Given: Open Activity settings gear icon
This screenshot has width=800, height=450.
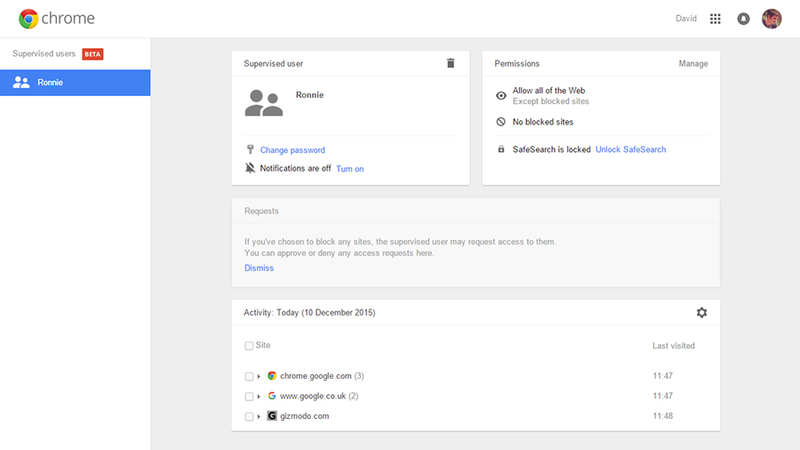Looking at the screenshot, I should point(702,312).
